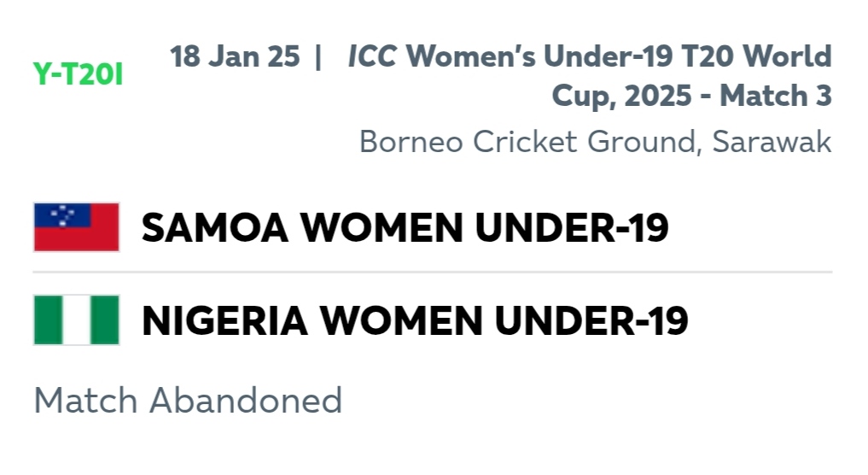Select the green Y-T20I format label
The width and height of the screenshot is (868, 475).
point(78,74)
